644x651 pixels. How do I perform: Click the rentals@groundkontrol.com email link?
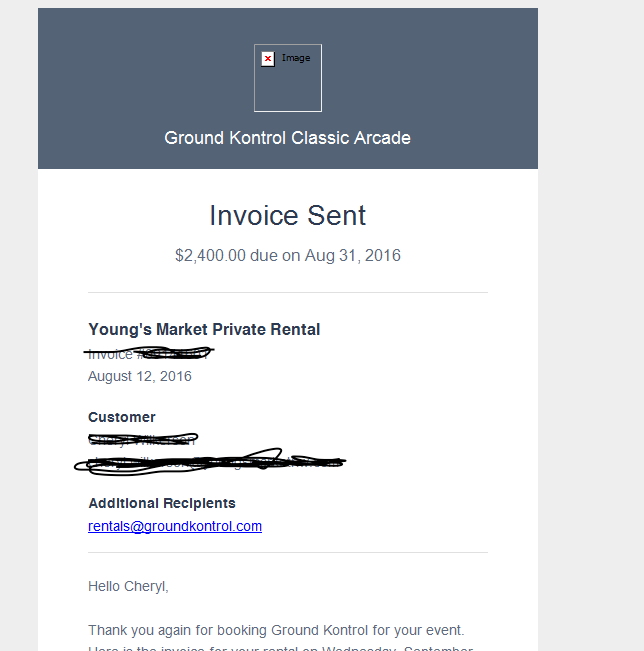(175, 526)
